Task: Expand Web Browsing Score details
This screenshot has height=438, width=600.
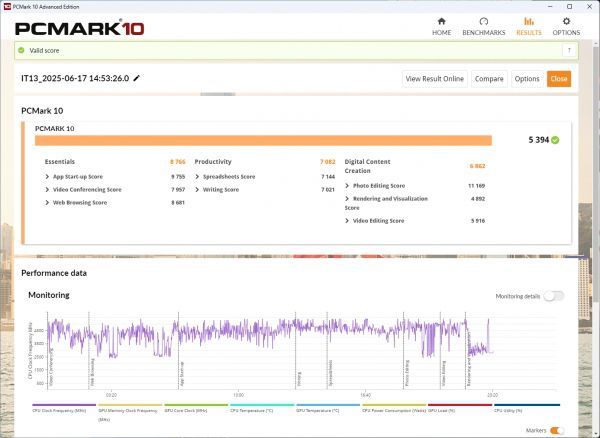Action: pyautogui.click(x=47, y=203)
